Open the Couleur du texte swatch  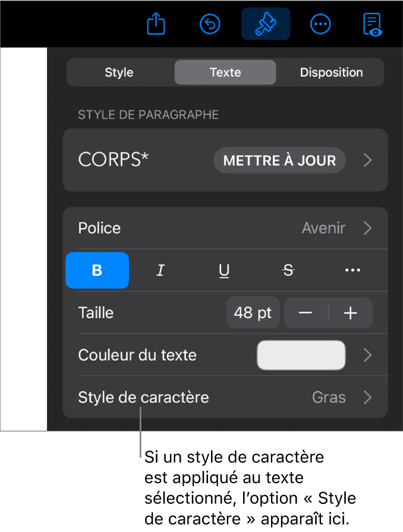pyautogui.click(x=301, y=355)
